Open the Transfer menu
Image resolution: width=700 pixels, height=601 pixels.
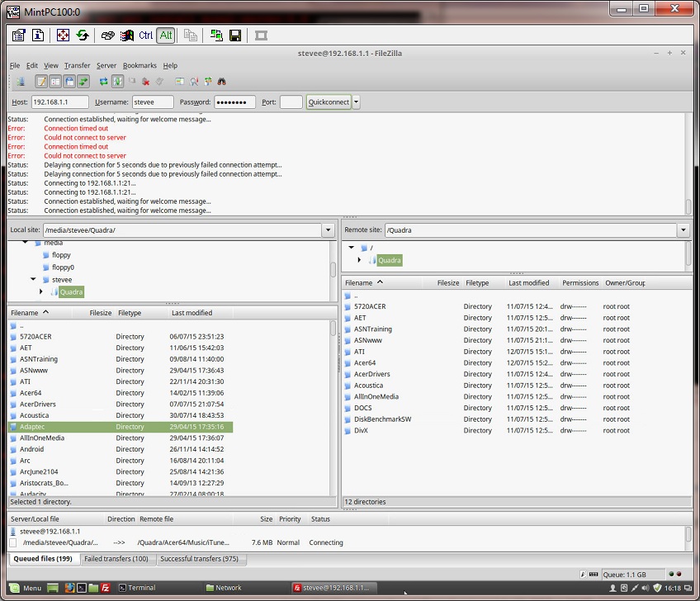[77, 65]
